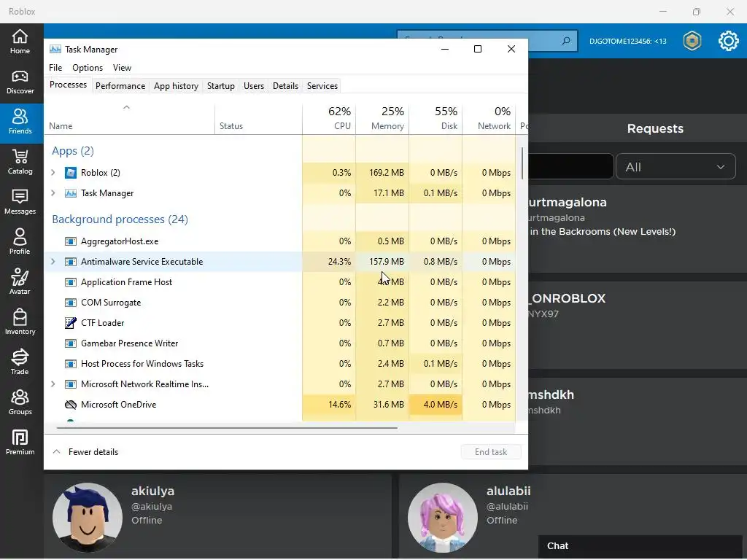Click the COM Surrogate process icon
This screenshot has height=560, width=747.
[x=71, y=303]
